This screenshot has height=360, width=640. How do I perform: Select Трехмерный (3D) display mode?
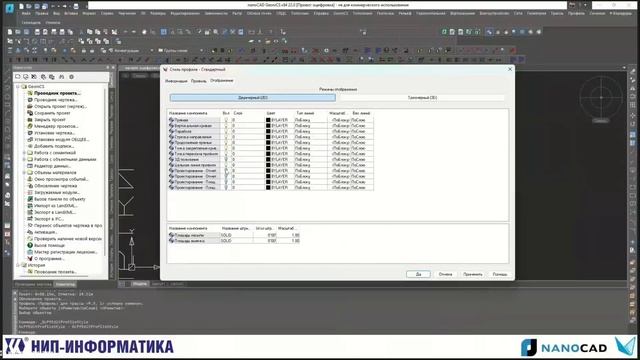(422, 98)
